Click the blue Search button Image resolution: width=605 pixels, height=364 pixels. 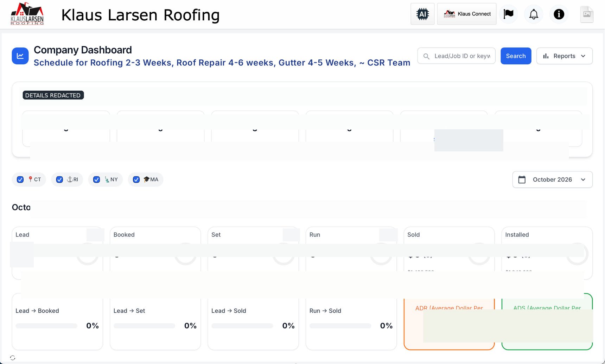click(x=516, y=56)
